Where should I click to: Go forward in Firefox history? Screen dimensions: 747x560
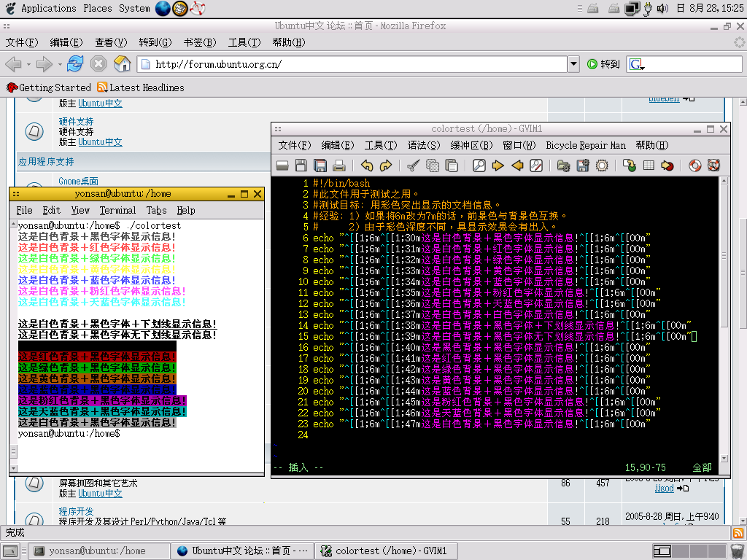[x=44, y=64]
